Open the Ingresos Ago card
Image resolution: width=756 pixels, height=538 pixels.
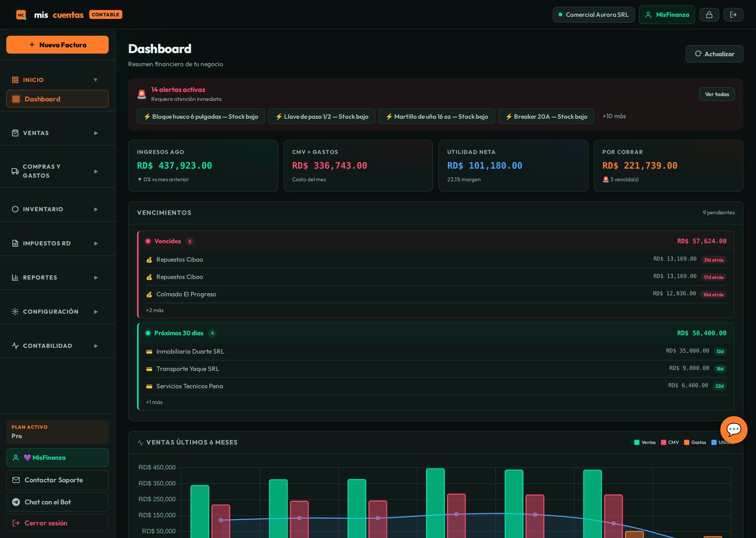(203, 165)
